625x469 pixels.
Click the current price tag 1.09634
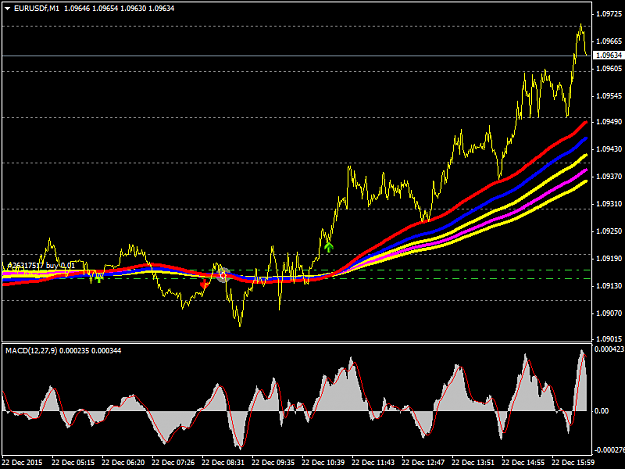608,55
